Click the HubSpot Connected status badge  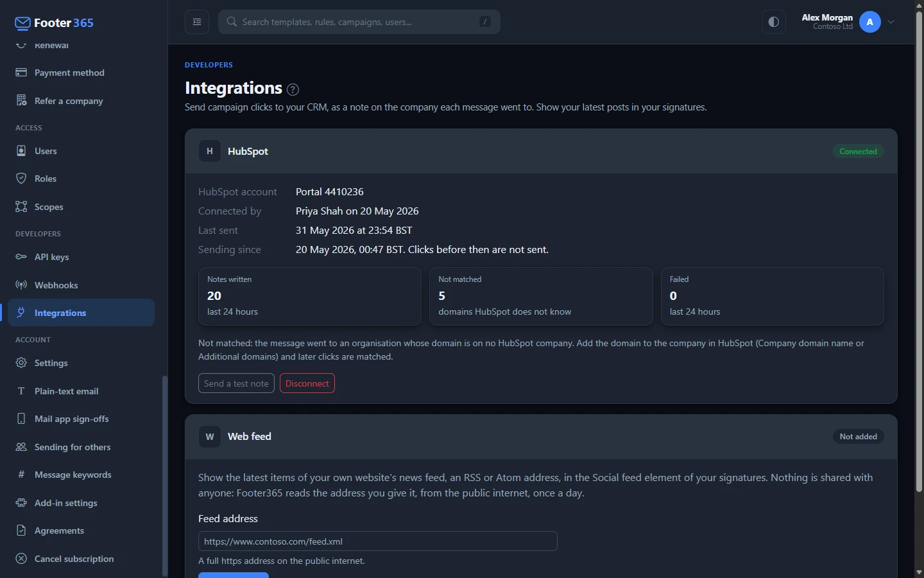(858, 152)
